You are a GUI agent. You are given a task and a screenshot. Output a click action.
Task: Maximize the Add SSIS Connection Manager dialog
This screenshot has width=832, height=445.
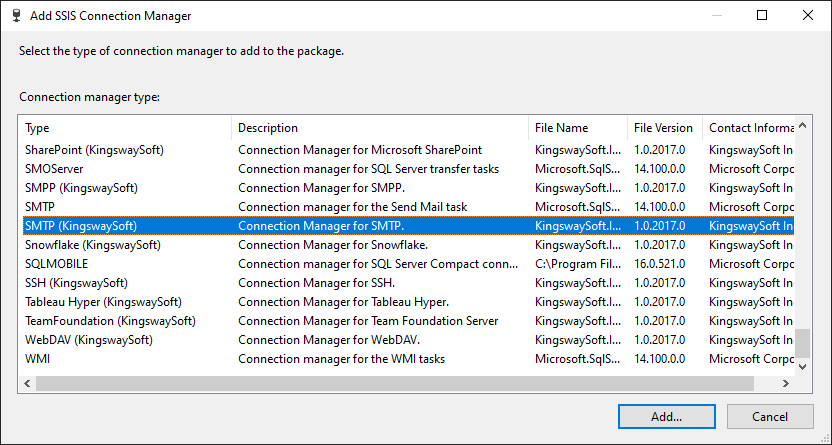[x=762, y=15]
